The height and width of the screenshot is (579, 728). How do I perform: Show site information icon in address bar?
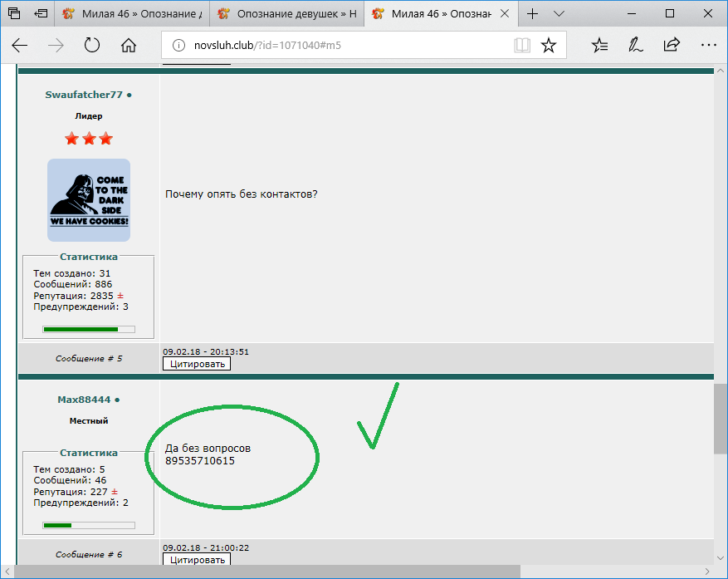coord(177,46)
